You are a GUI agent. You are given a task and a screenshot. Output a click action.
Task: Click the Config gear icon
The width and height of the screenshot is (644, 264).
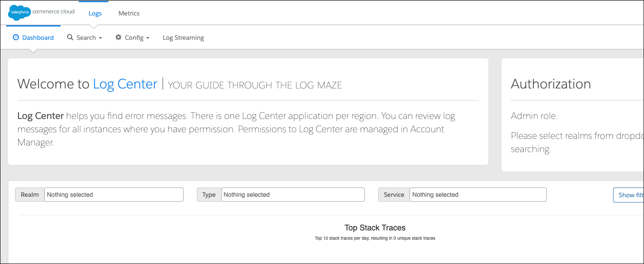pyautogui.click(x=118, y=38)
